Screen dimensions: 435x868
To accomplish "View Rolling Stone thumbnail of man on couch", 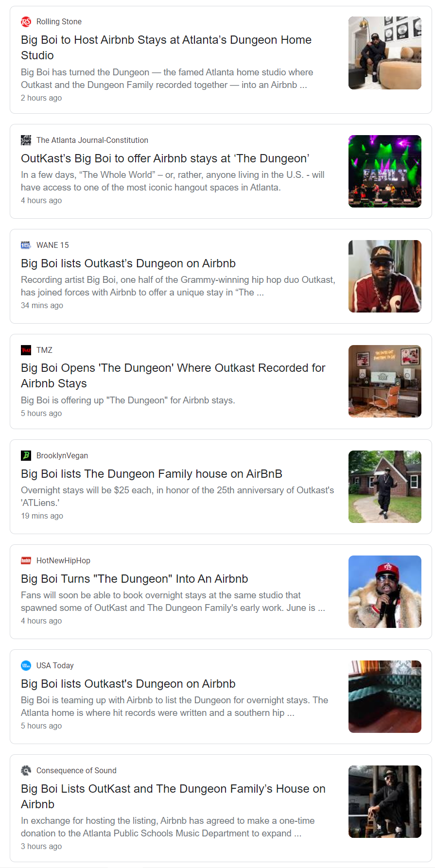I will (385, 53).
